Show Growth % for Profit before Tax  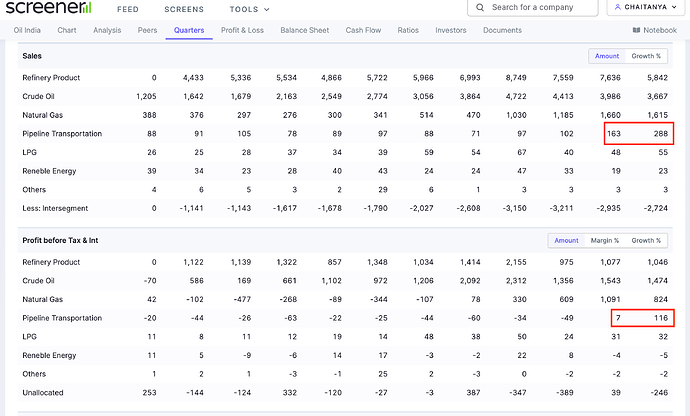tap(646, 240)
